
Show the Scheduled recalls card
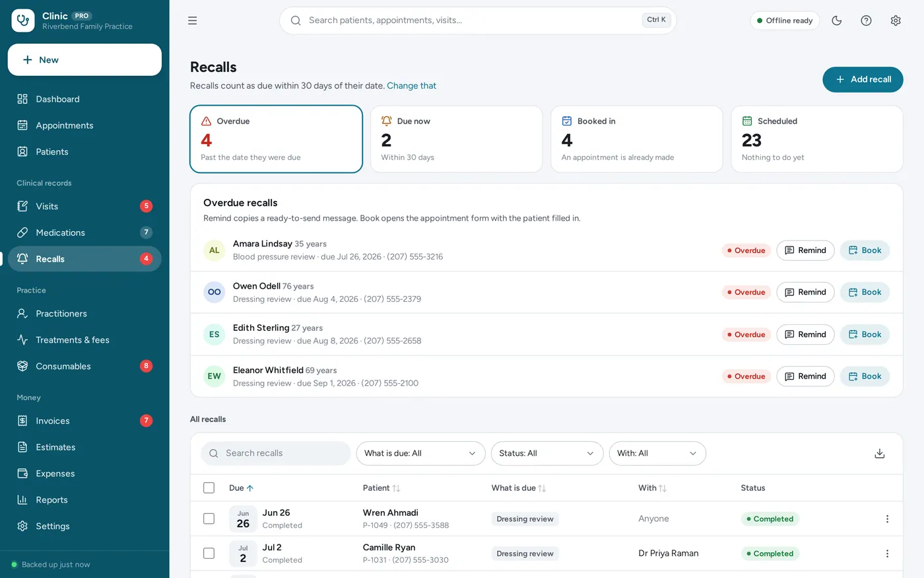point(817,139)
